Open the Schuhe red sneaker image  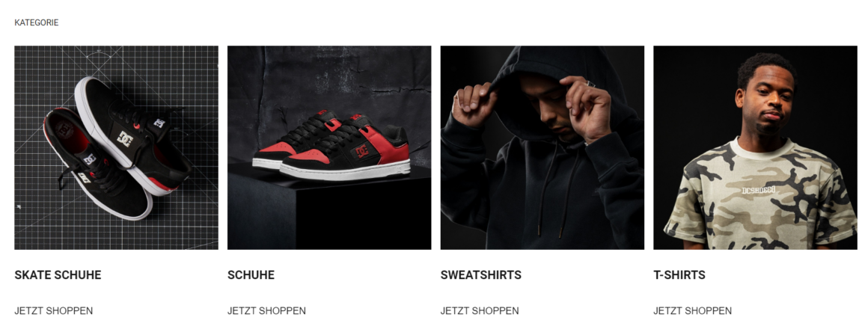click(x=329, y=147)
